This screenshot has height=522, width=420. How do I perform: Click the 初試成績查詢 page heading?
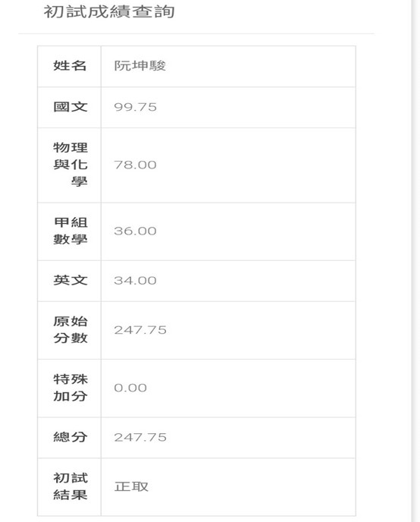[x=109, y=11]
